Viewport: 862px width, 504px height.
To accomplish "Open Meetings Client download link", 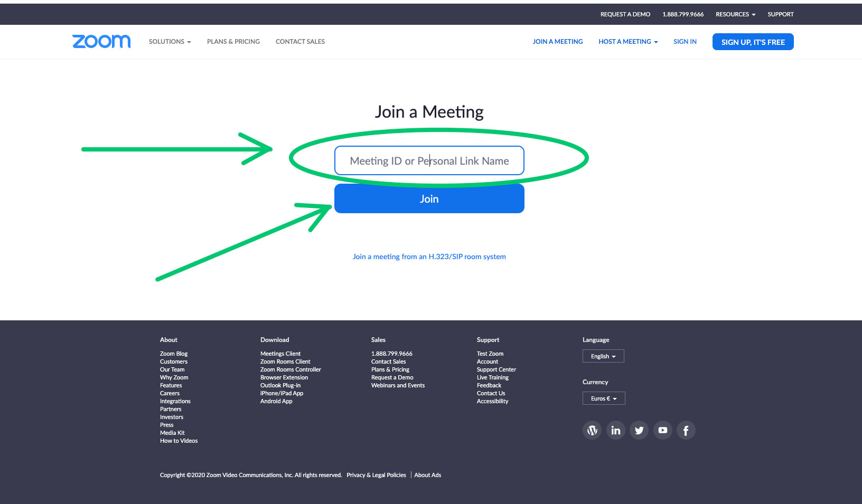I will coord(280,354).
